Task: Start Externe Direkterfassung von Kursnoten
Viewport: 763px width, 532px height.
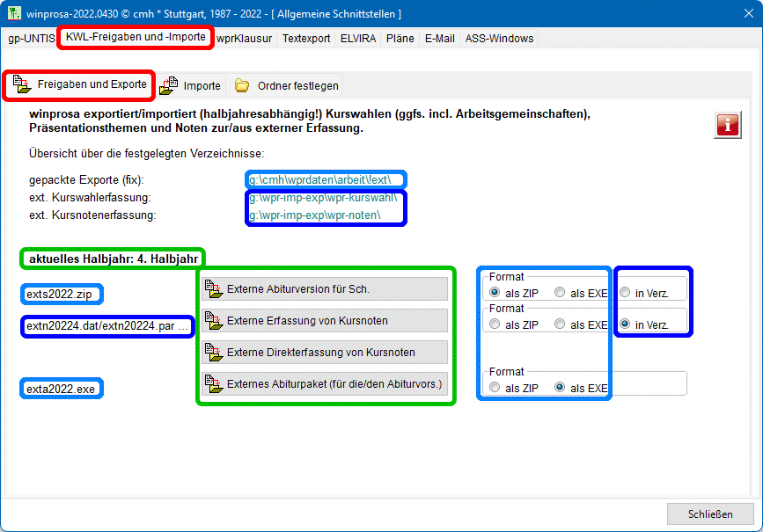Action: click(325, 353)
